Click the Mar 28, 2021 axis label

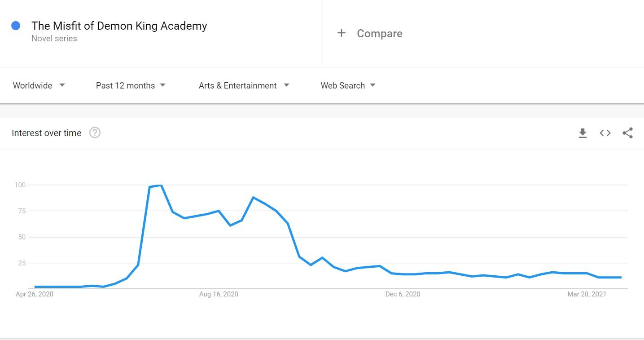(x=587, y=294)
